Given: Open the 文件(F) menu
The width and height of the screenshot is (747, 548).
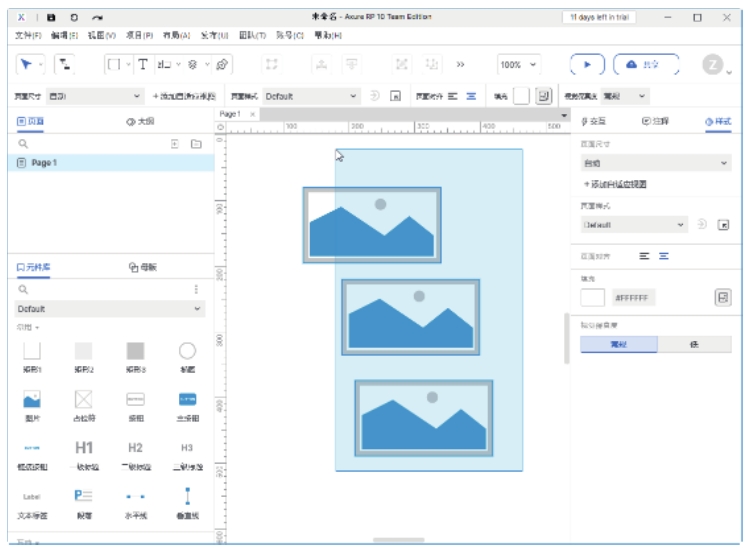Looking at the screenshot, I should coord(28,35).
